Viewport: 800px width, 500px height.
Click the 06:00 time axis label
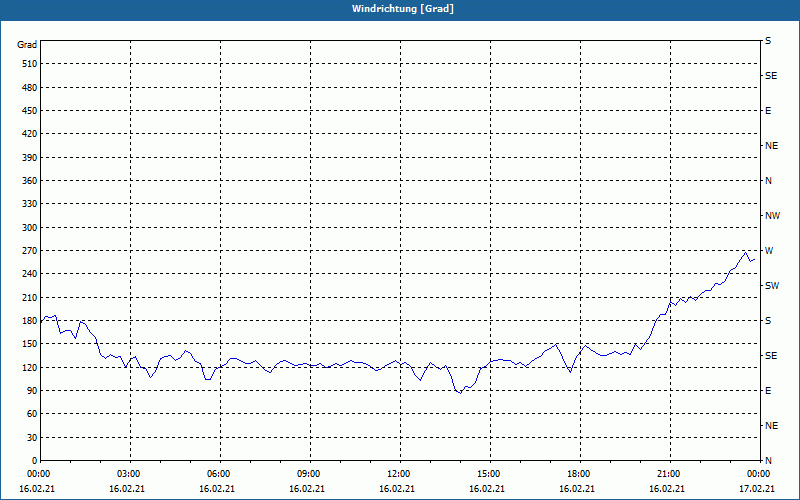tap(220, 474)
